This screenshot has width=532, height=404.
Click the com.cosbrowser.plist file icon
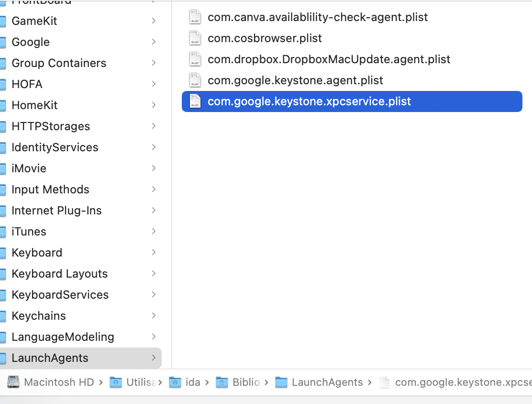point(195,38)
